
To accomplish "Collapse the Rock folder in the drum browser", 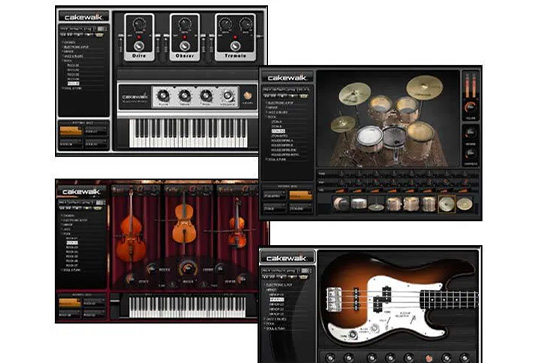I will coord(271,117).
